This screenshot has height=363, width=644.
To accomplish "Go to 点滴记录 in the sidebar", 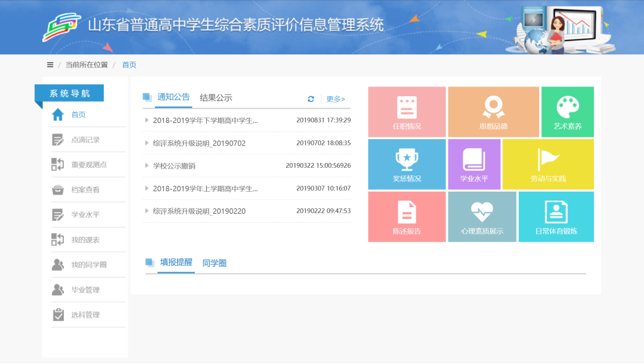I will [85, 140].
